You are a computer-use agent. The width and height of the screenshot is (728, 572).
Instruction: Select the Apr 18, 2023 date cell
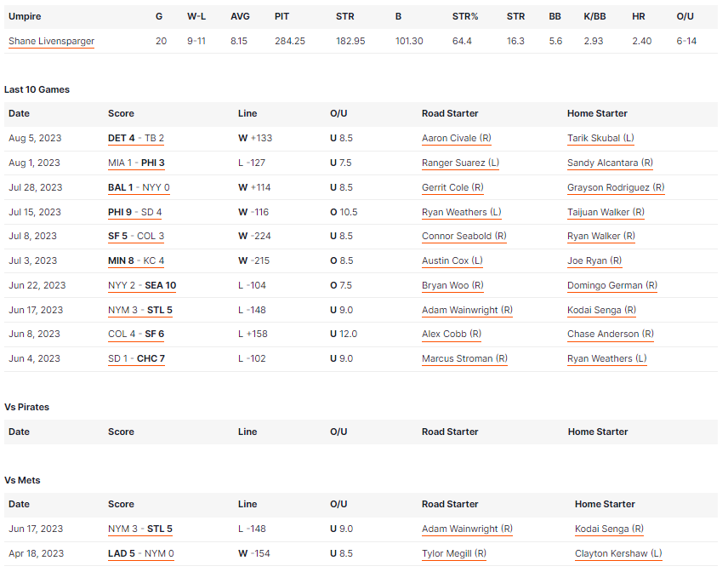click(37, 553)
